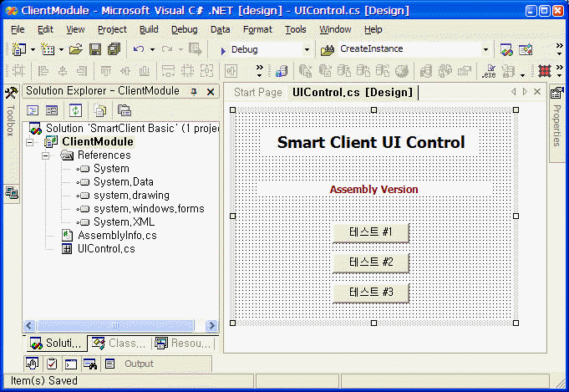The image size is (569, 392).
Task: Click the Undo arrow icon
Action: pos(139,49)
